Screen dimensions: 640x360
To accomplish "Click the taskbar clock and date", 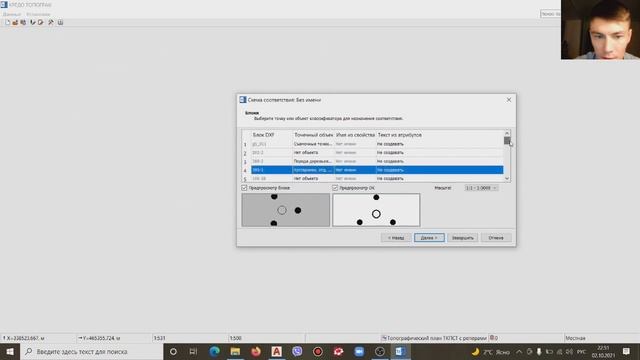I will [603, 351].
